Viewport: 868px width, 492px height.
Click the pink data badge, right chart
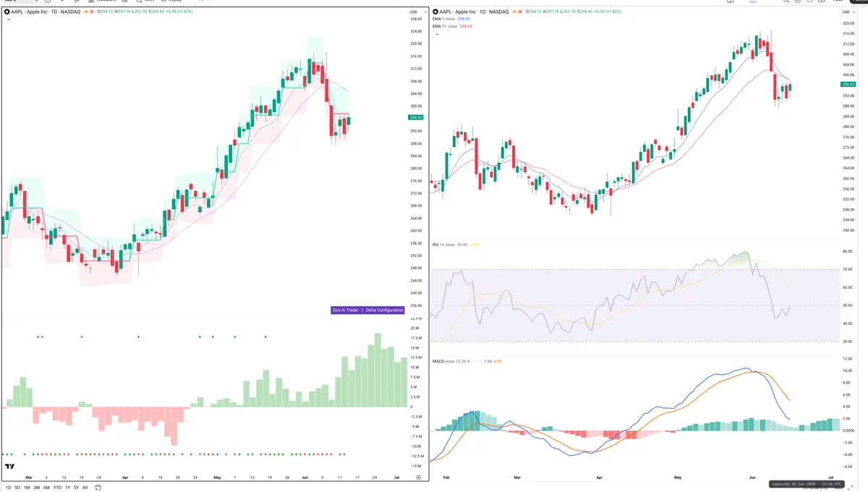522,12
